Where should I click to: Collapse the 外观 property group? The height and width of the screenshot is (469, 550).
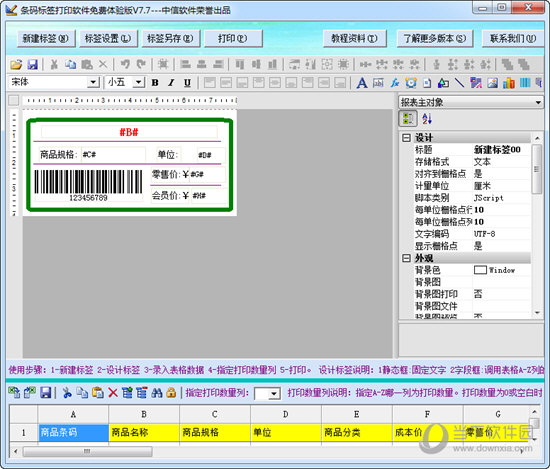click(406, 258)
